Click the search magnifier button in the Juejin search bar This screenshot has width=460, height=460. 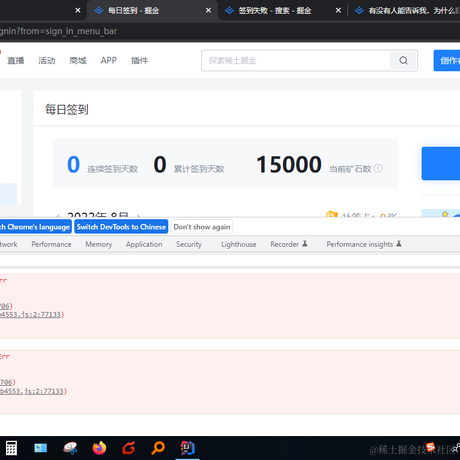click(x=403, y=60)
